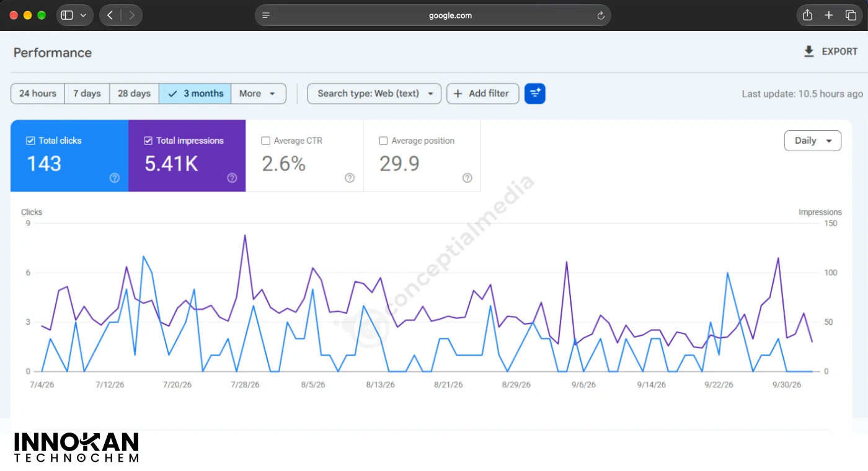Viewport: 868px width, 471px height.
Task: Click the 9/30/26 date axis label
Action: [787, 385]
